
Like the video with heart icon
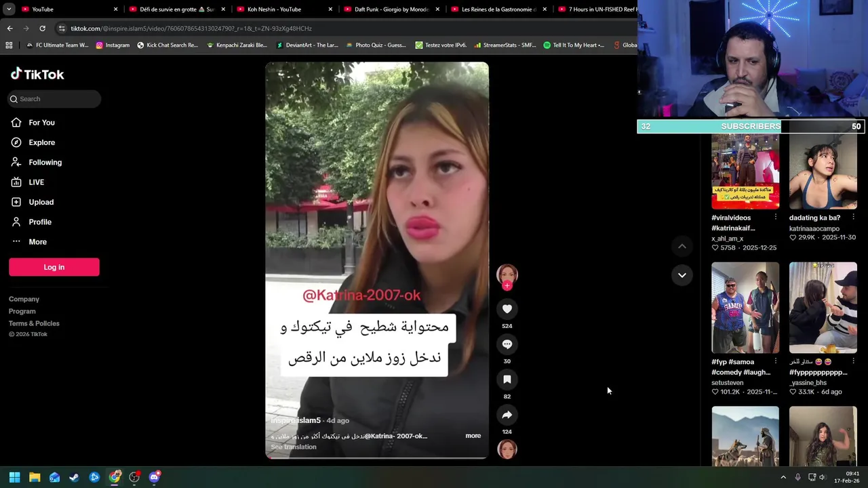tap(507, 309)
